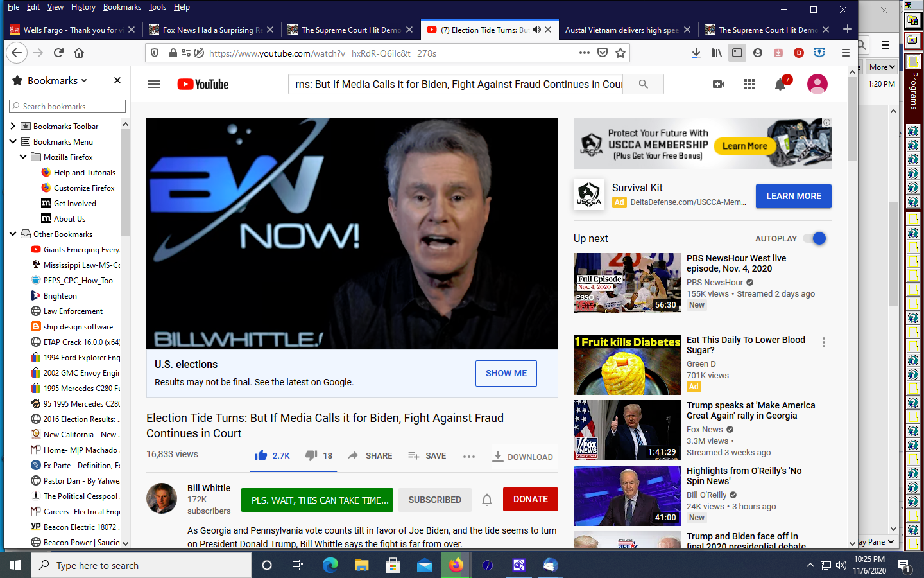Click SHOW ME for U.S. elections results
This screenshot has height=578, width=924.
pos(506,373)
